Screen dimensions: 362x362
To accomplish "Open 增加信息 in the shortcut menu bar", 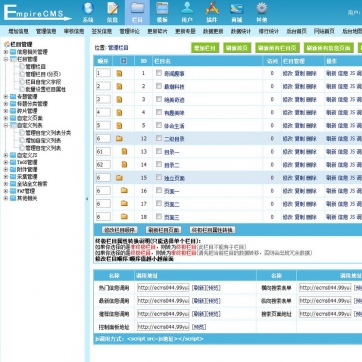I will click(19, 31).
